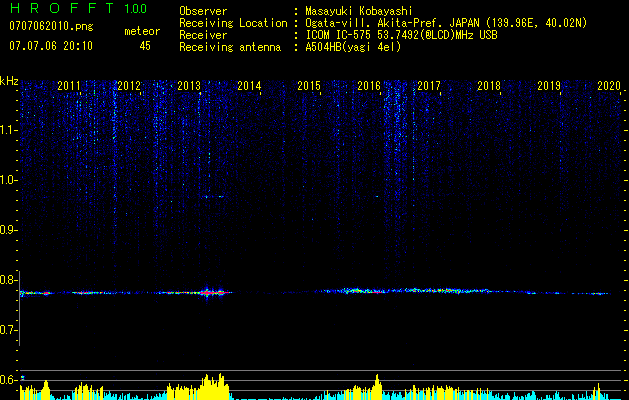Click the HROFFT 1.0.0 title text
The height and width of the screenshot is (400, 629).
[x=78, y=8]
